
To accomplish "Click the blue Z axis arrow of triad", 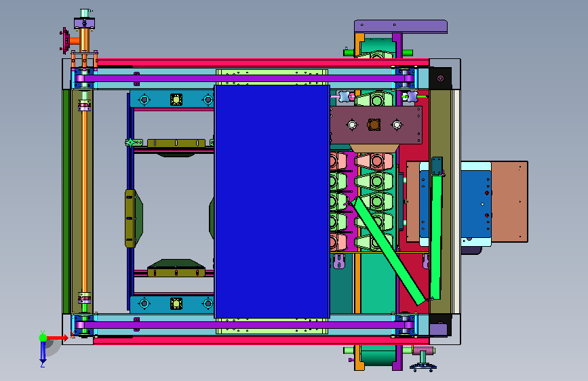I will [x=43, y=353].
